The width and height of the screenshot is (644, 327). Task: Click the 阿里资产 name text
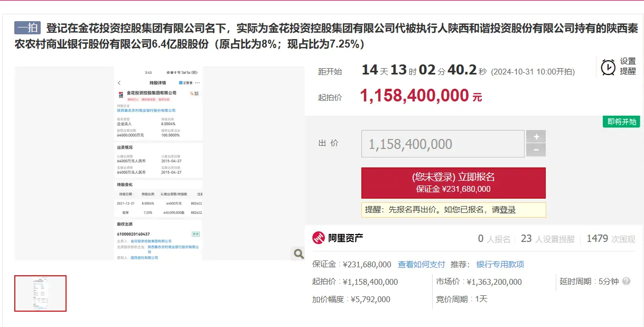coord(346,238)
